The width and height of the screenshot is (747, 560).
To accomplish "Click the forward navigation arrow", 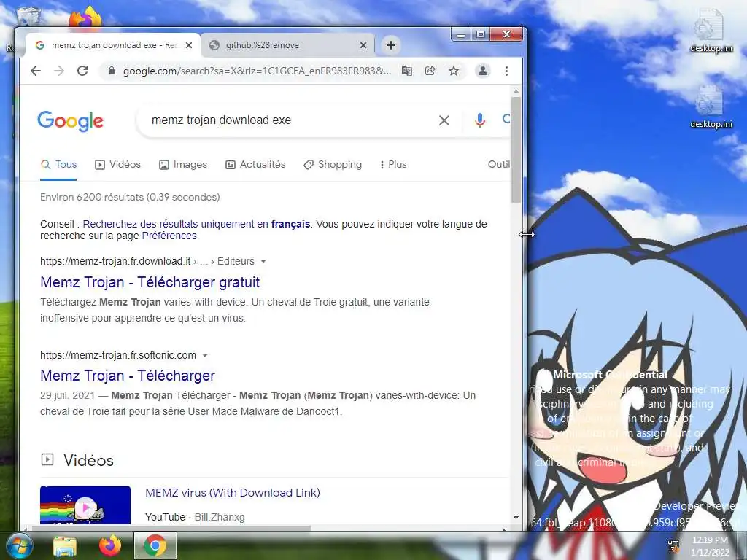I will (x=58, y=71).
